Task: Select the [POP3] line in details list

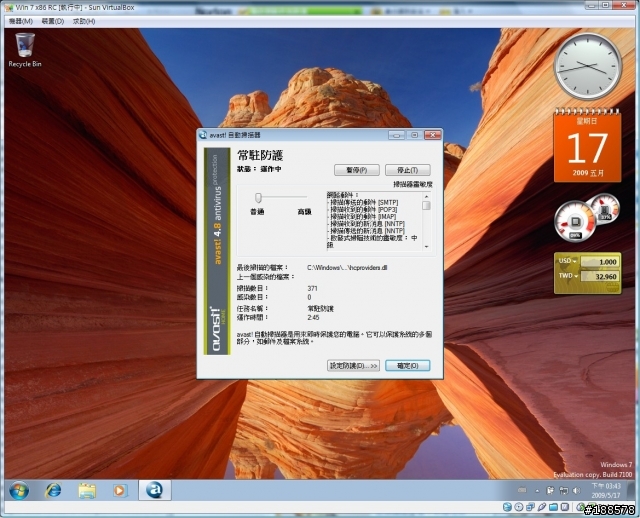Action: (362, 209)
